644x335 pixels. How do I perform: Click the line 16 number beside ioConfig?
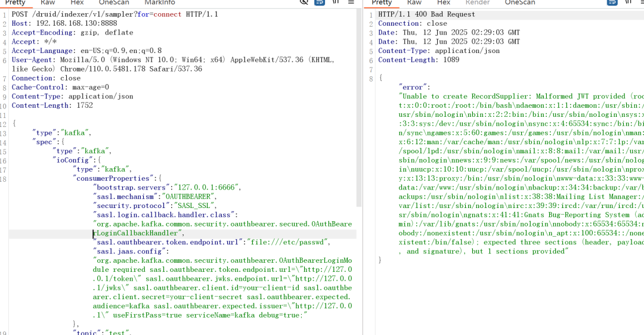pyautogui.click(x=4, y=160)
